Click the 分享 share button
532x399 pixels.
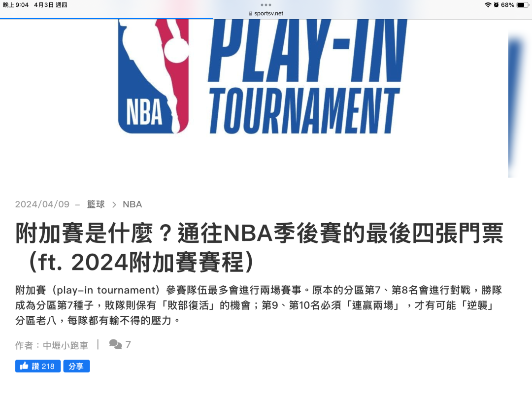(x=76, y=366)
